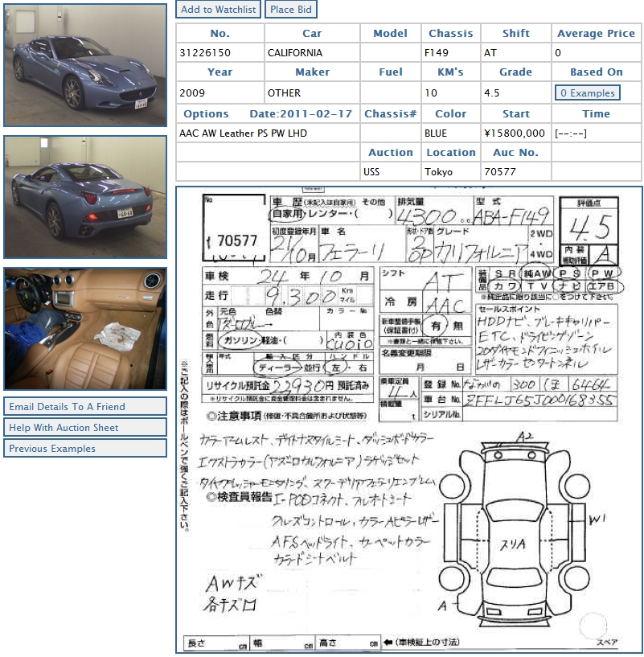
Task: Open the front view photo of the blue car
Action: [85, 65]
